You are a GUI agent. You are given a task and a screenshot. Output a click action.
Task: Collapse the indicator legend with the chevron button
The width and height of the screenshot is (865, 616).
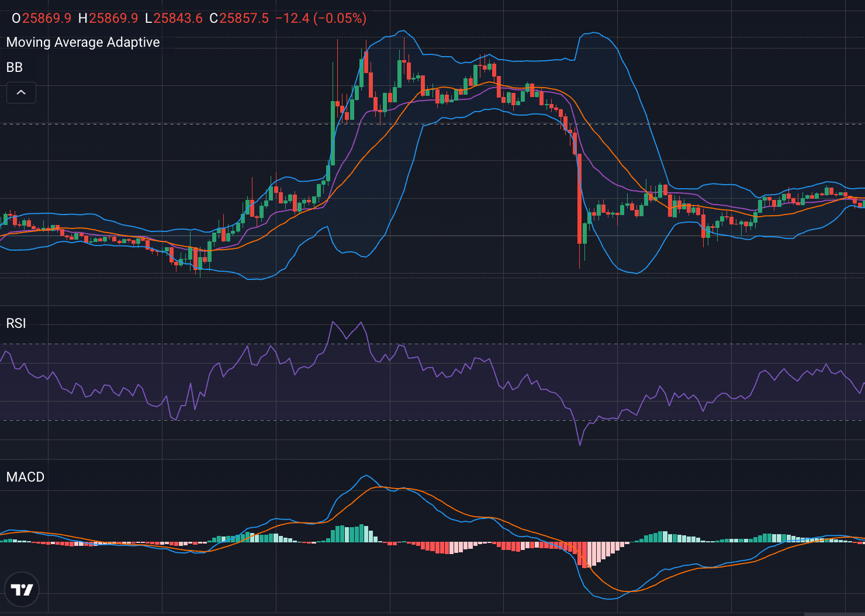[21, 92]
